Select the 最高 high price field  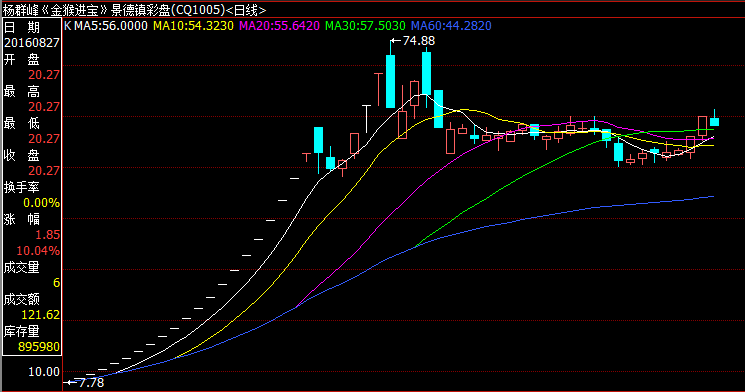click(32, 99)
